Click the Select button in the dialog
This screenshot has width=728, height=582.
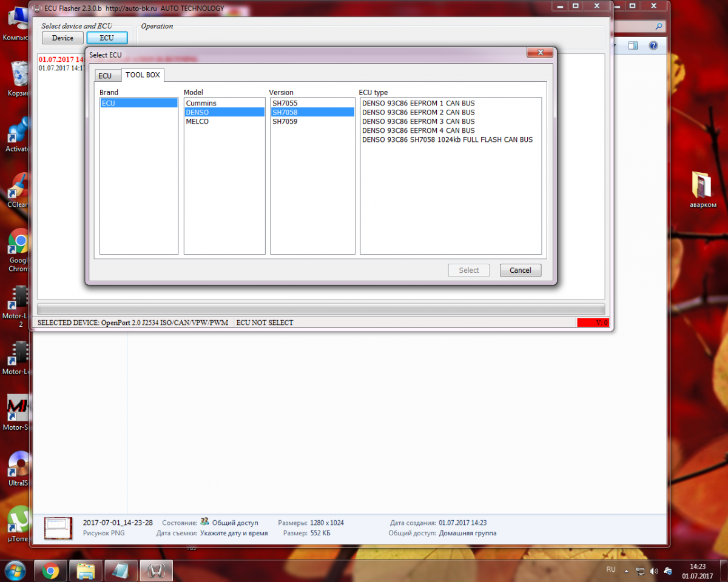[x=469, y=270]
